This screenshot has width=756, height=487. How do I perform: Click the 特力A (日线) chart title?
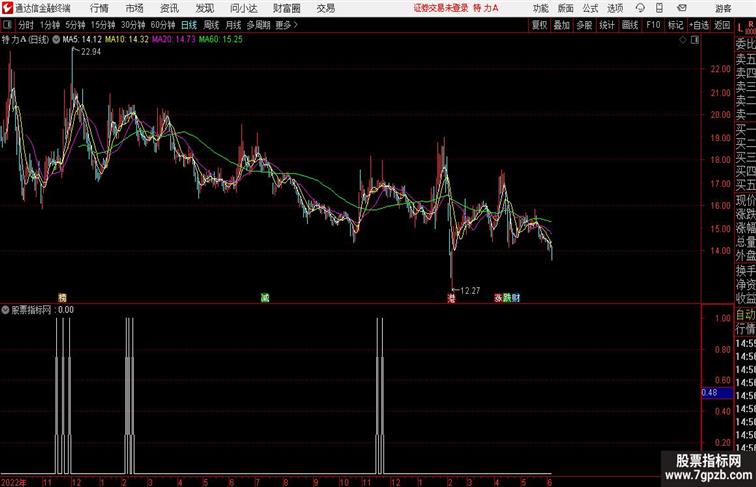pos(25,40)
